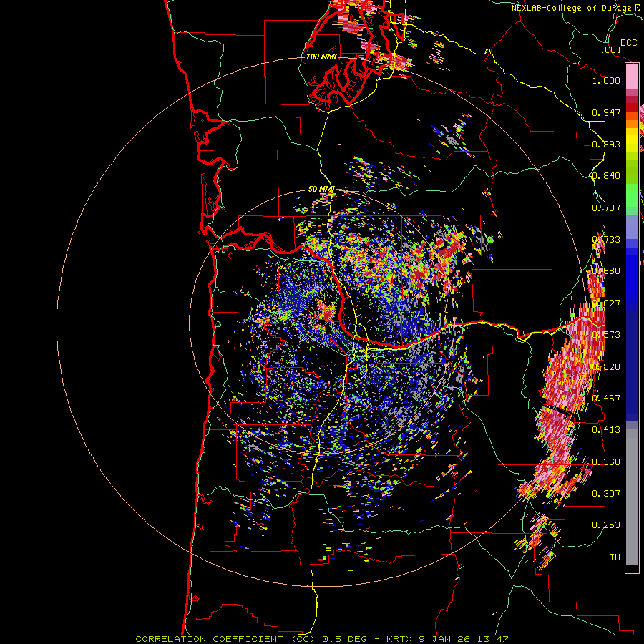This screenshot has height=644, width=644.
Task: Select the 0.627 scale value
Action: [606, 303]
